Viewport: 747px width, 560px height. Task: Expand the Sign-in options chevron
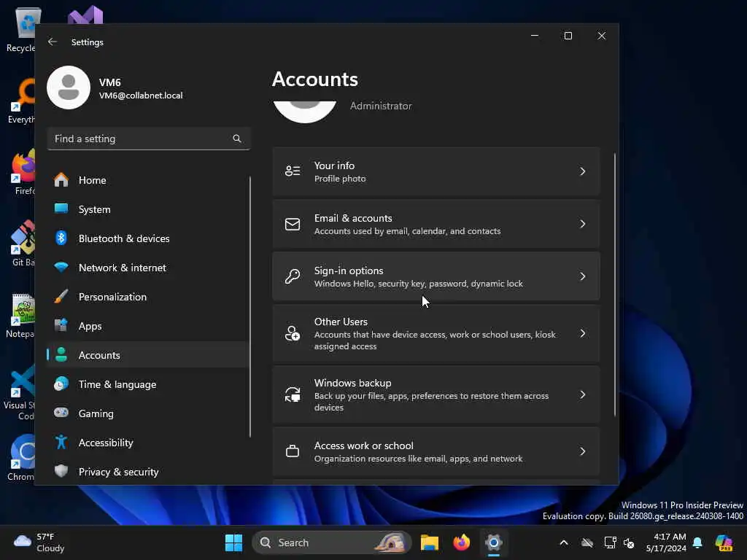pyautogui.click(x=582, y=276)
